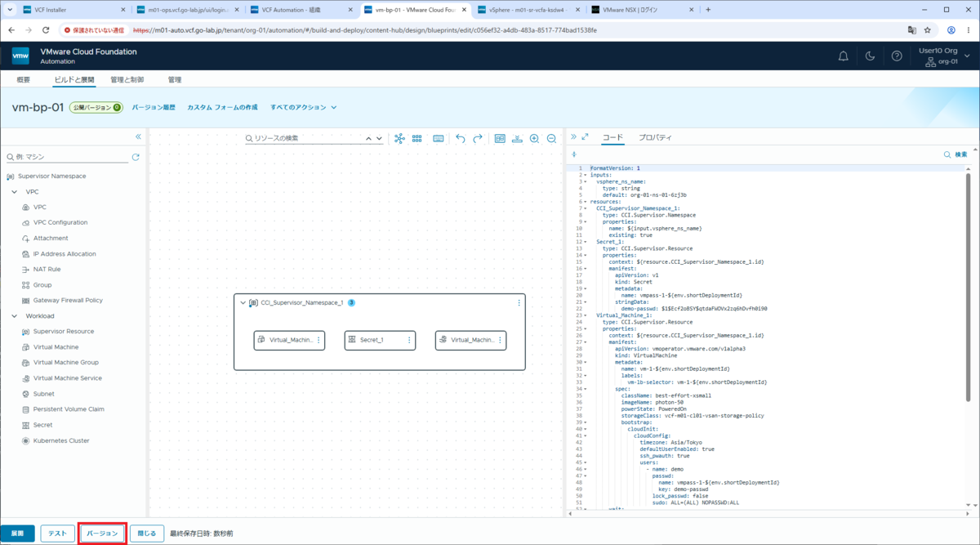Select Virtual Machine Service item
The image size is (980, 545).
(68, 378)
